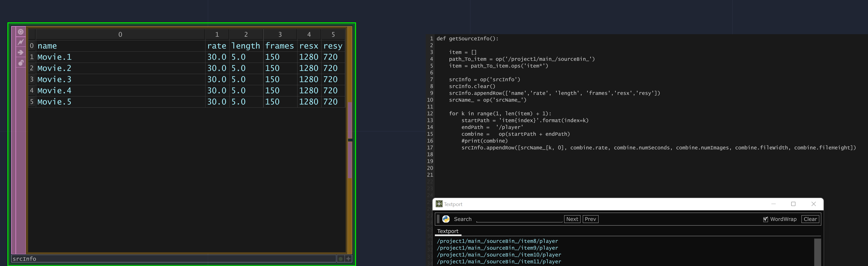
Task: Click the 150 frames cell for Movie.3
Action: tap(280, 79)
